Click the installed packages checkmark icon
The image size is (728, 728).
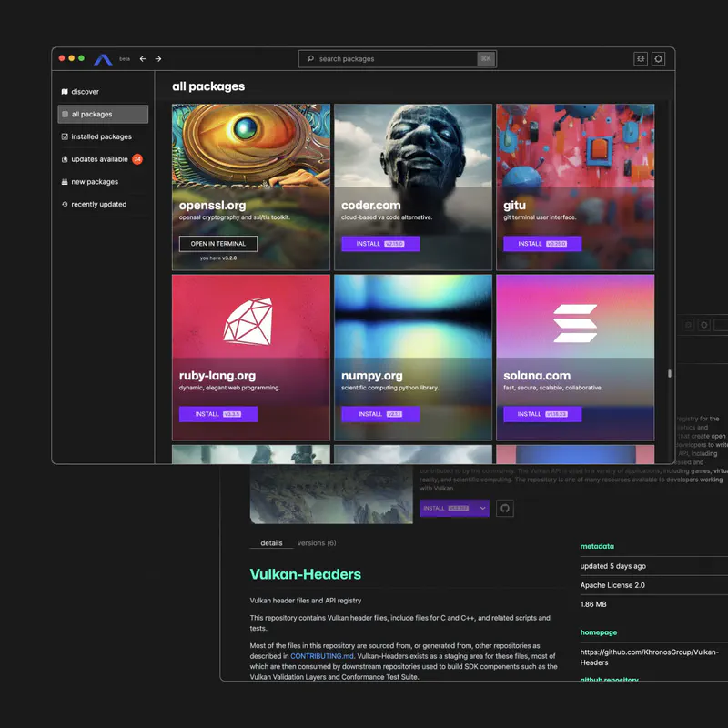coord(65,137)
